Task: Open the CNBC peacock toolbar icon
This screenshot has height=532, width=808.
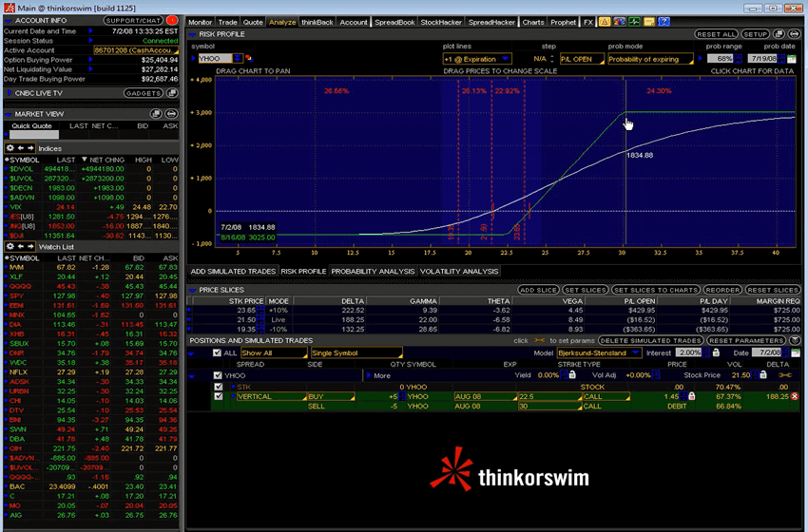Action: tap(619, 22)
